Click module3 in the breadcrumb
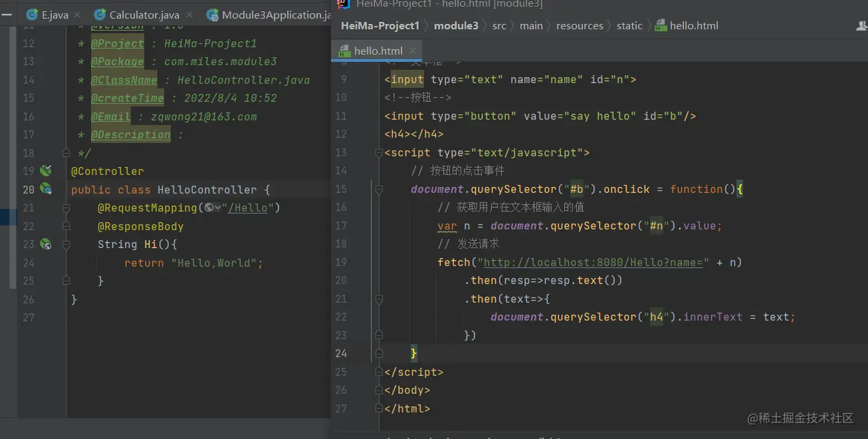Viewport: 868px width, 439px height. pos(456,26)
